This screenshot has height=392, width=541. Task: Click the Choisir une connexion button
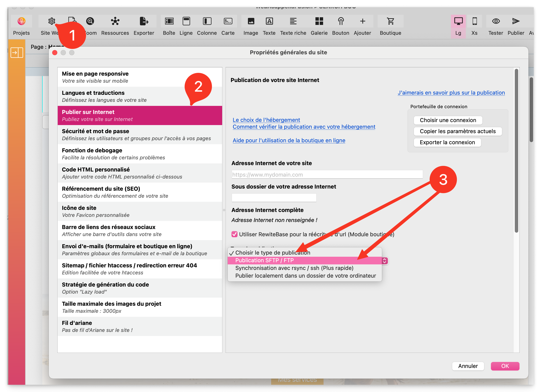pyautogui.click(x=447, y=120)
